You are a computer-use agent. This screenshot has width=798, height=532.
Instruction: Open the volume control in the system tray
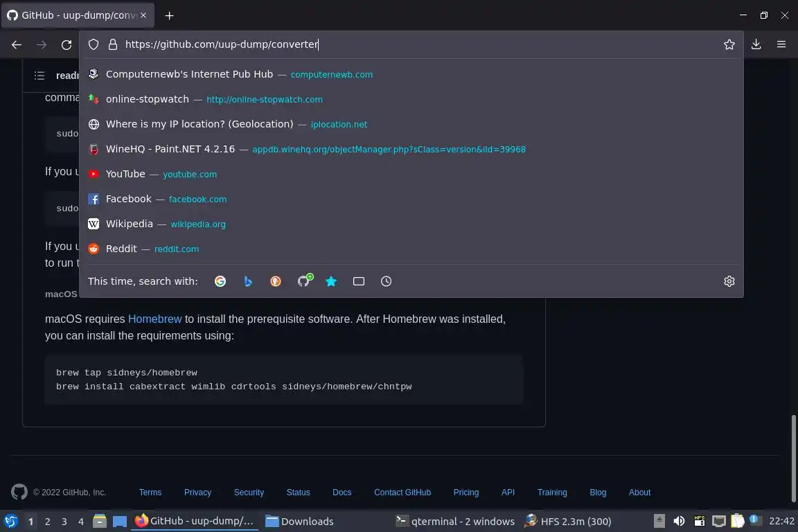click(x=679, y=521)
